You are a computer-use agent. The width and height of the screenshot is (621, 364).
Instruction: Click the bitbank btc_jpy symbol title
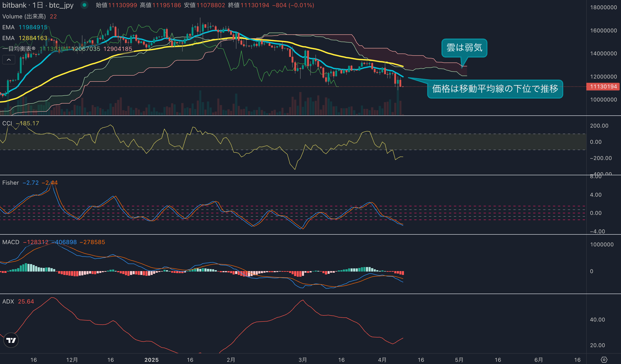[38, 5]
